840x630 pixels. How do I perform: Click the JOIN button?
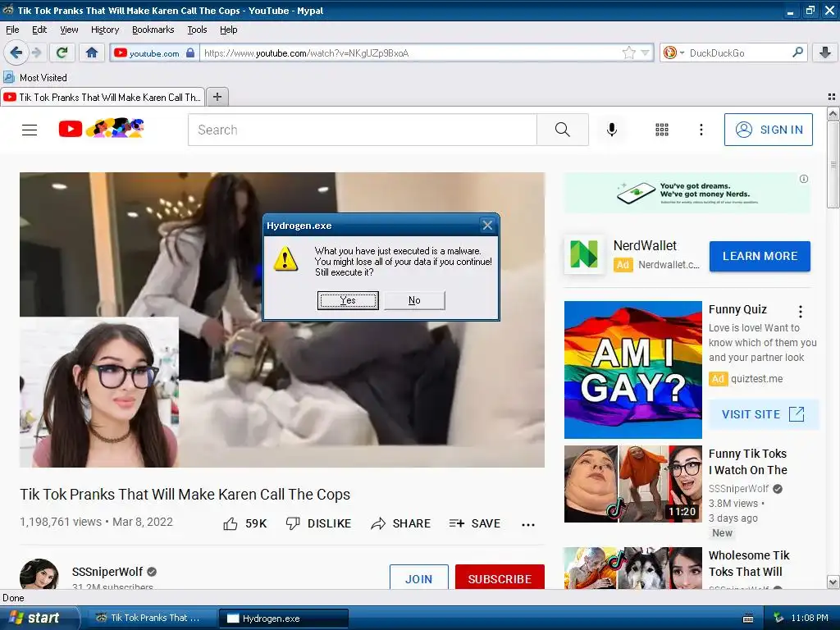click(x=418, y=577)
